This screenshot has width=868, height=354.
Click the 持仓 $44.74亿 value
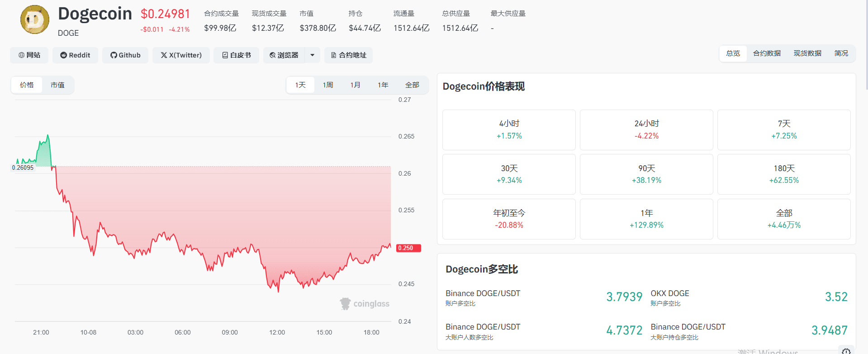(365, 28)
